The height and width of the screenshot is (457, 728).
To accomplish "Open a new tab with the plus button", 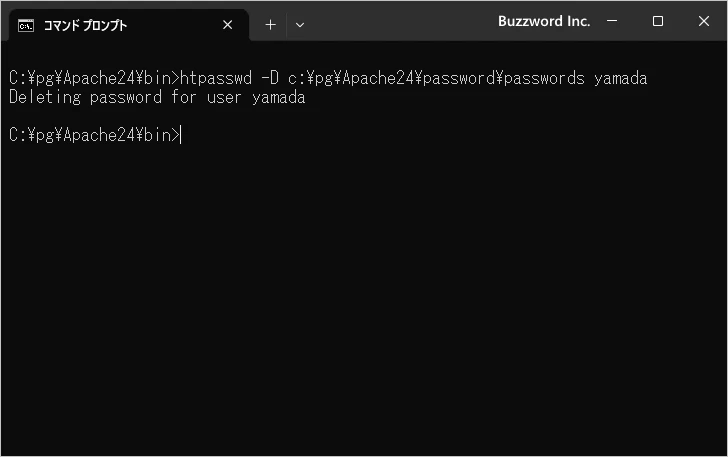I will 270,25.
